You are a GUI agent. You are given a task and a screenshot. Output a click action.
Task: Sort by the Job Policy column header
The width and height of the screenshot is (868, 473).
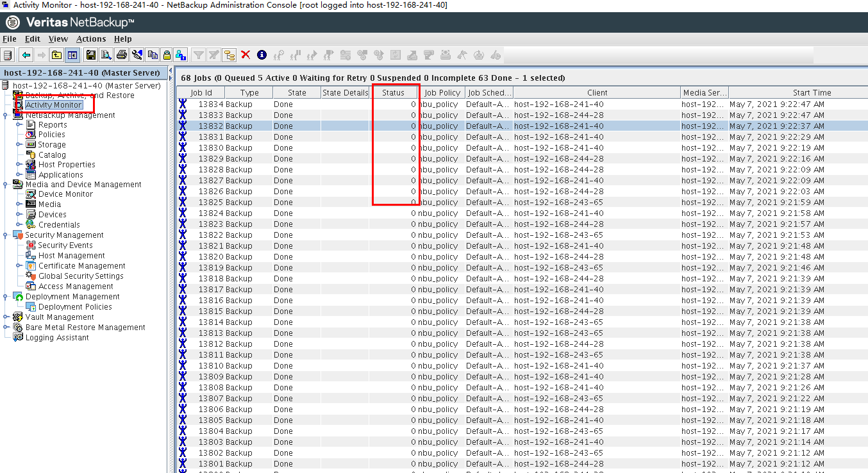point(442,93)
